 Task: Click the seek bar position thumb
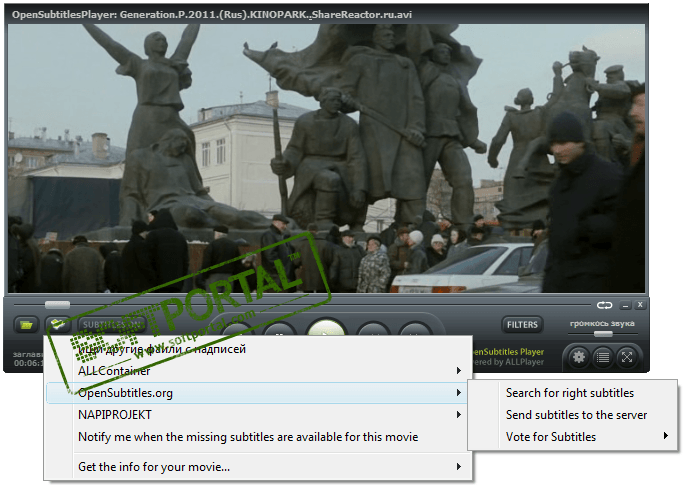(x=57, y=304)
